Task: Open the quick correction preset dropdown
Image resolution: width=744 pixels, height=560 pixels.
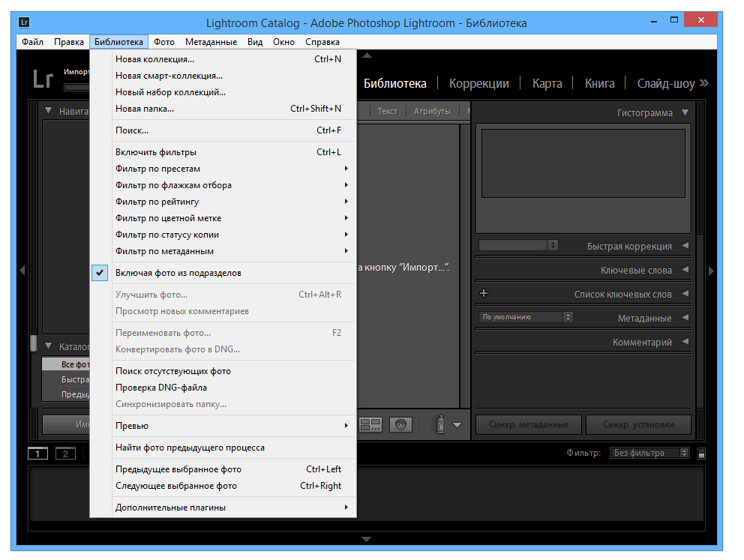Action: pyautogui.click(x=518, y=245)
